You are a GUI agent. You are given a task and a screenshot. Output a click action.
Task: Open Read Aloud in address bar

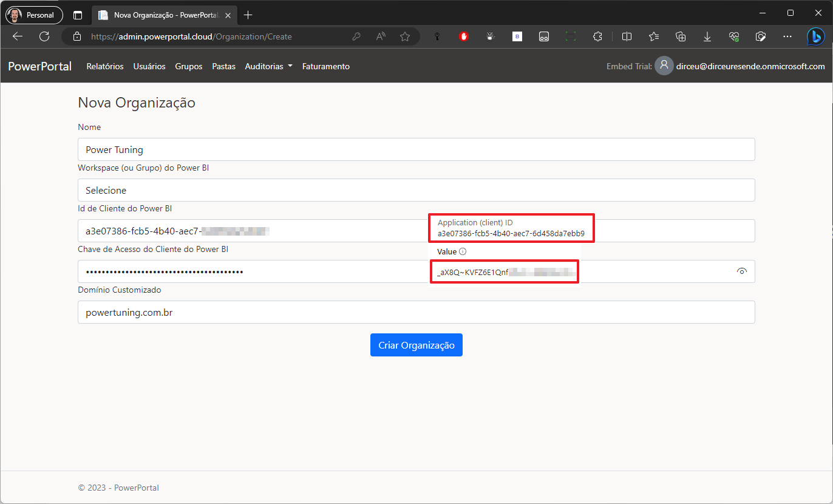(x=381, y=36)
